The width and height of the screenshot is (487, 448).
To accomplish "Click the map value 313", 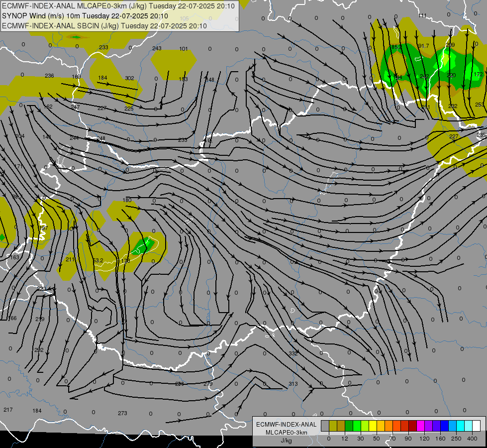I will point(293,384).
